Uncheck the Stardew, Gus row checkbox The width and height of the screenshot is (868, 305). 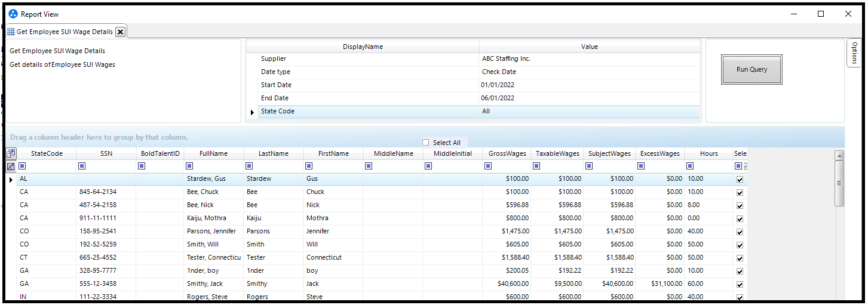click(x=740, y=179)
